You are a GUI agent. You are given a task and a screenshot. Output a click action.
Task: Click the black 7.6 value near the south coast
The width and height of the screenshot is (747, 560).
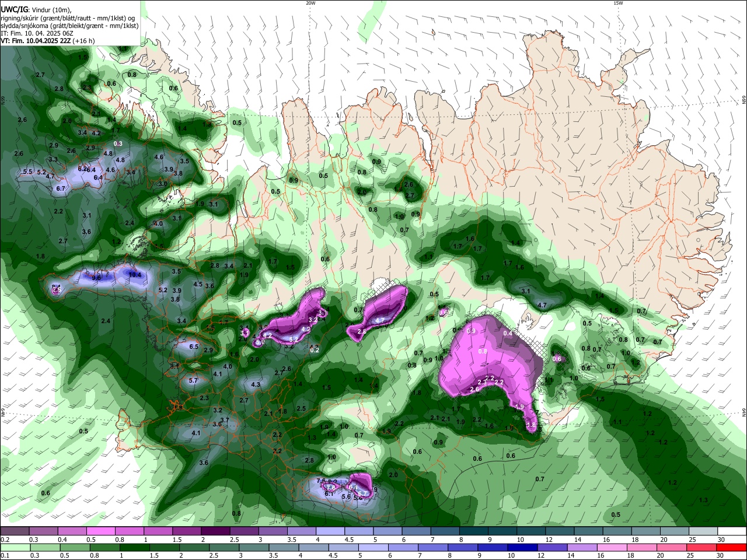pyautogui.click(x=321, y=481)
